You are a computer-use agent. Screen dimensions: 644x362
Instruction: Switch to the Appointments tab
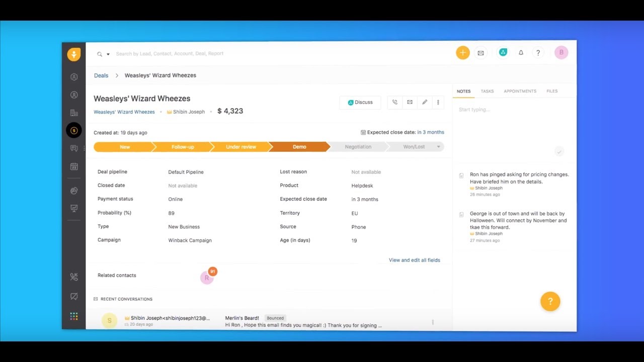click(x=520, y=92)
